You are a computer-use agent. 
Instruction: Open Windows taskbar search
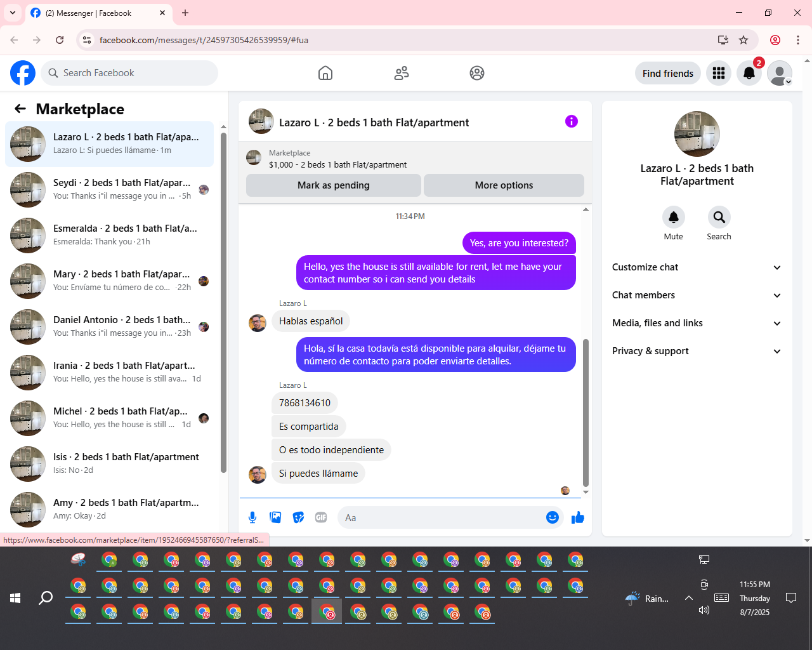pos(46,598)
